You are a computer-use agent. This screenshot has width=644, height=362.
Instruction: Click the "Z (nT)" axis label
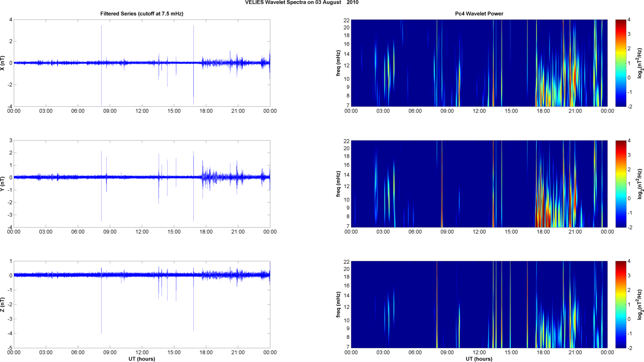pos(3,305)
